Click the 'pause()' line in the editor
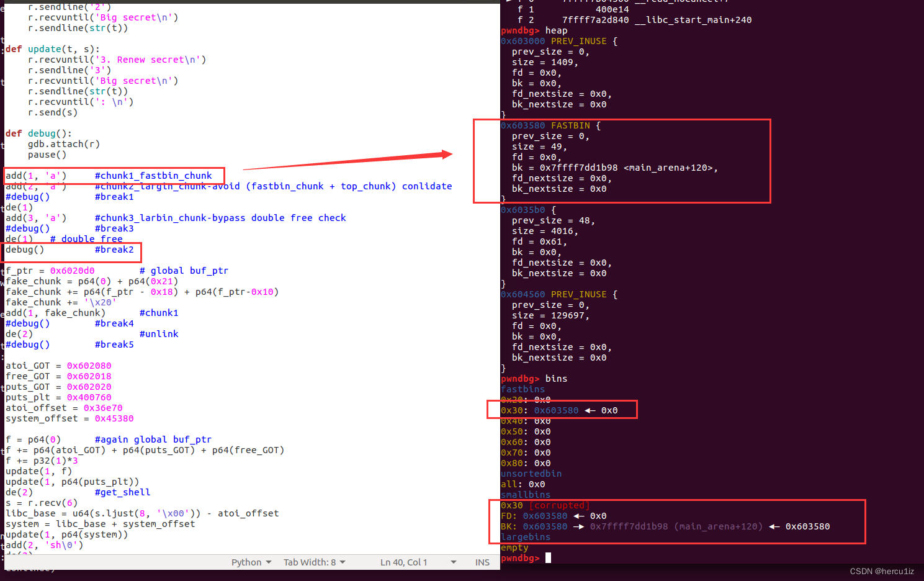 47,155
